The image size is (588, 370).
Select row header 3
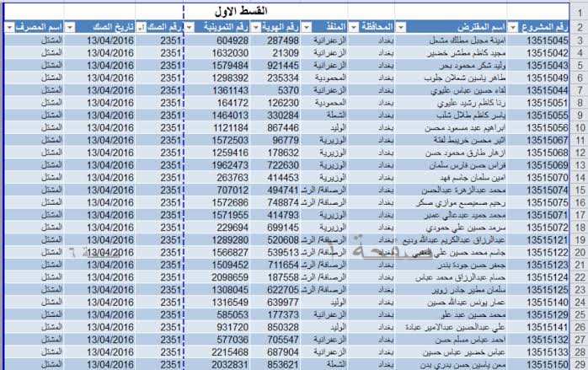point(579,40)
